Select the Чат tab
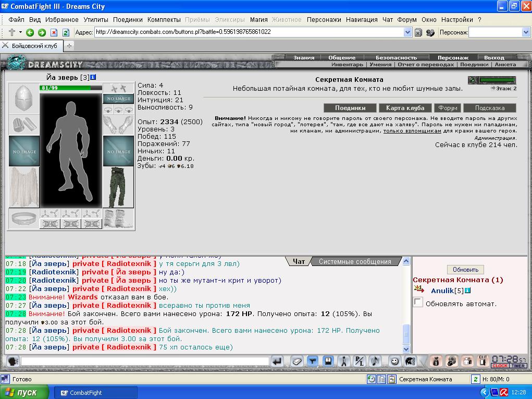This screenshot has height=399, width=532. pos(299,261)
